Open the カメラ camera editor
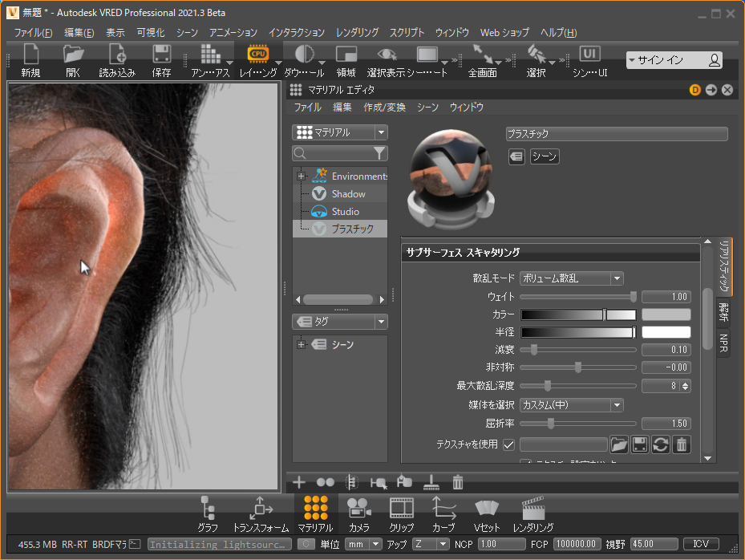The image size is (745, 560). click(358, 513)
